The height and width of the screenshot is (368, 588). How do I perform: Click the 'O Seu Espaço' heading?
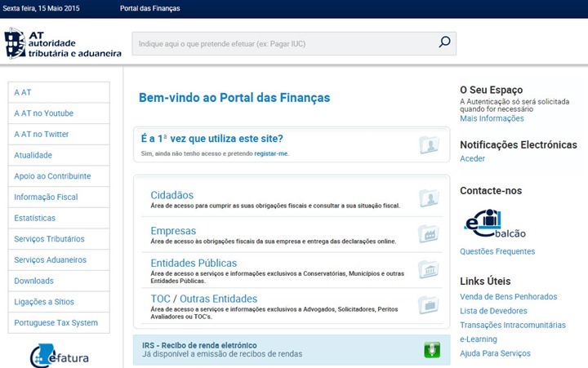492,90
